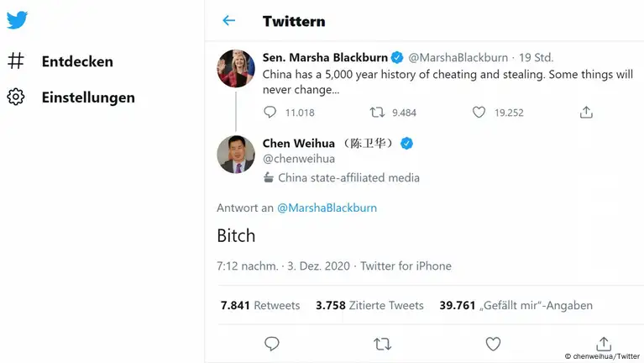Share Chen Weihua's tweet via bottom icon
Screen dimensions: 644x363
pos(603,344)
